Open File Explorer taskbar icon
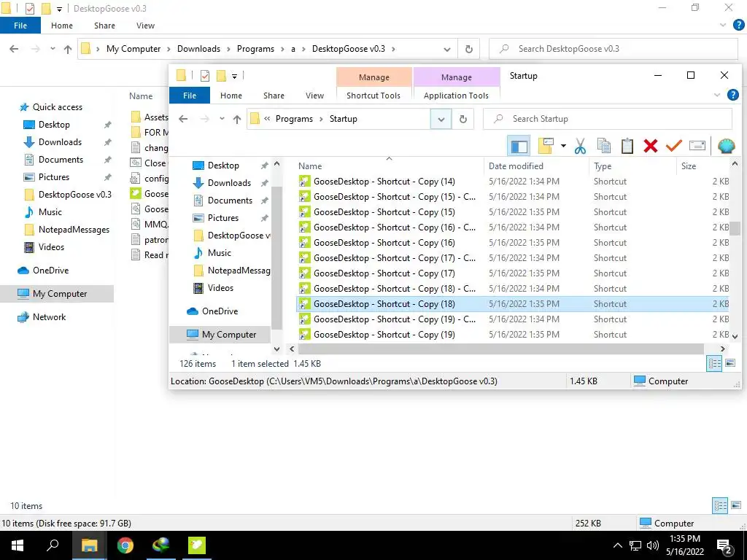 89,545
